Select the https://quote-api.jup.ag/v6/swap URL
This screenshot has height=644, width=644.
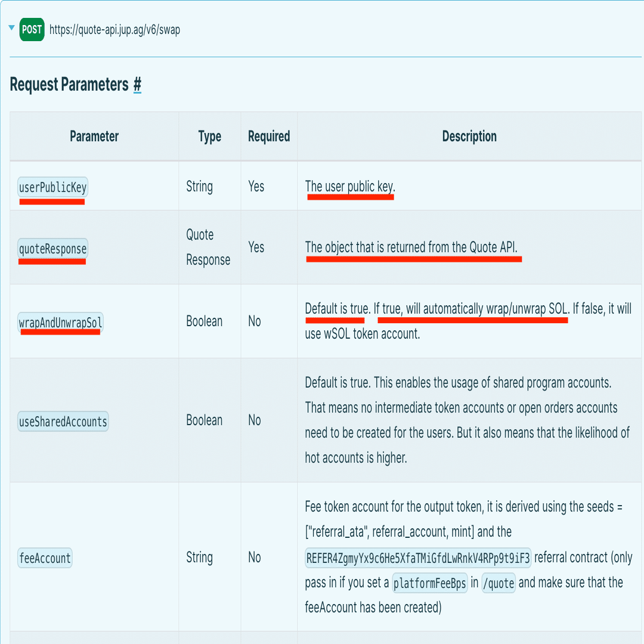[x=114, y=30]
